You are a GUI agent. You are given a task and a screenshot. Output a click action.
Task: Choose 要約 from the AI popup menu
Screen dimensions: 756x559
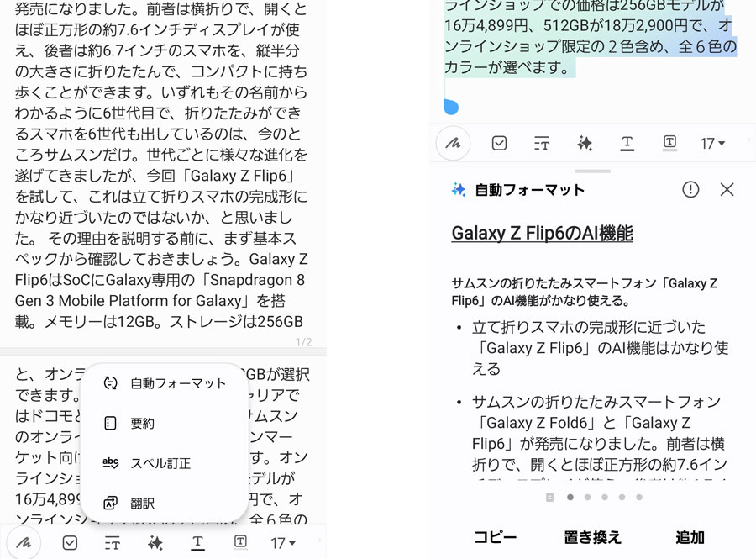pos(165,424)
